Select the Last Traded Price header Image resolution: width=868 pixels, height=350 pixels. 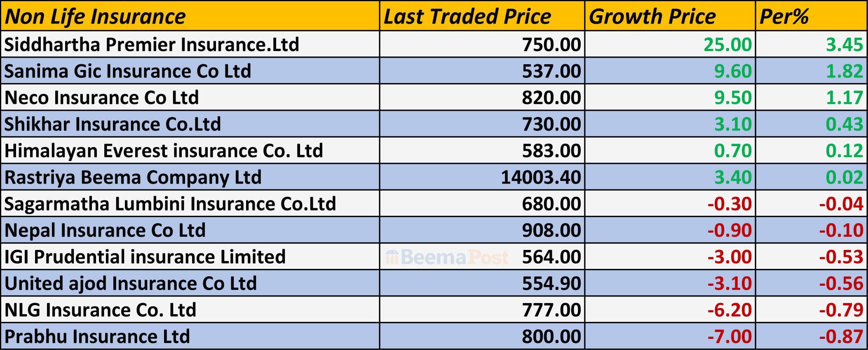467,17
